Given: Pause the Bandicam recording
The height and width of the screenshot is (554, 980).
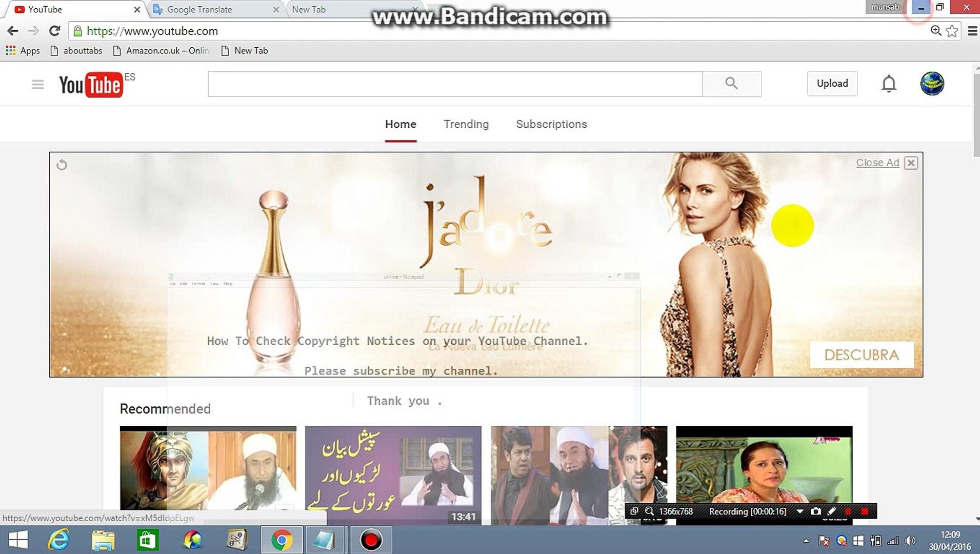Looking at the screenshot, I should pyautogui.click(x=848, y=511).
